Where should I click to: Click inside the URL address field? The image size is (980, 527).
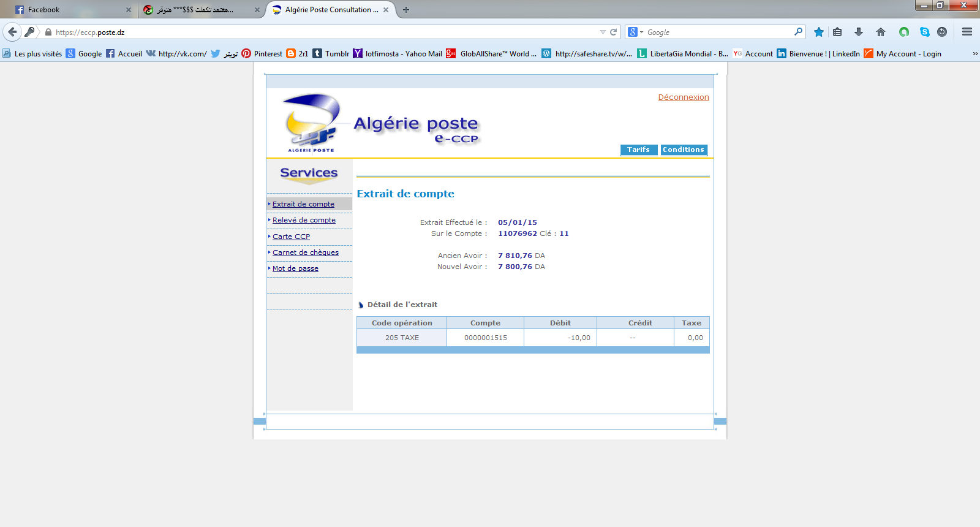click(325, 32)
